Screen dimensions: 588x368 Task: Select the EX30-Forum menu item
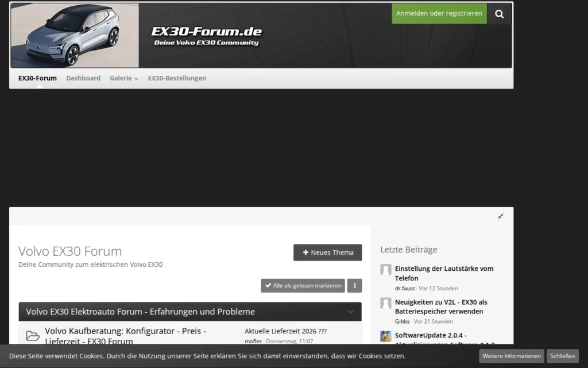point(37,78)
